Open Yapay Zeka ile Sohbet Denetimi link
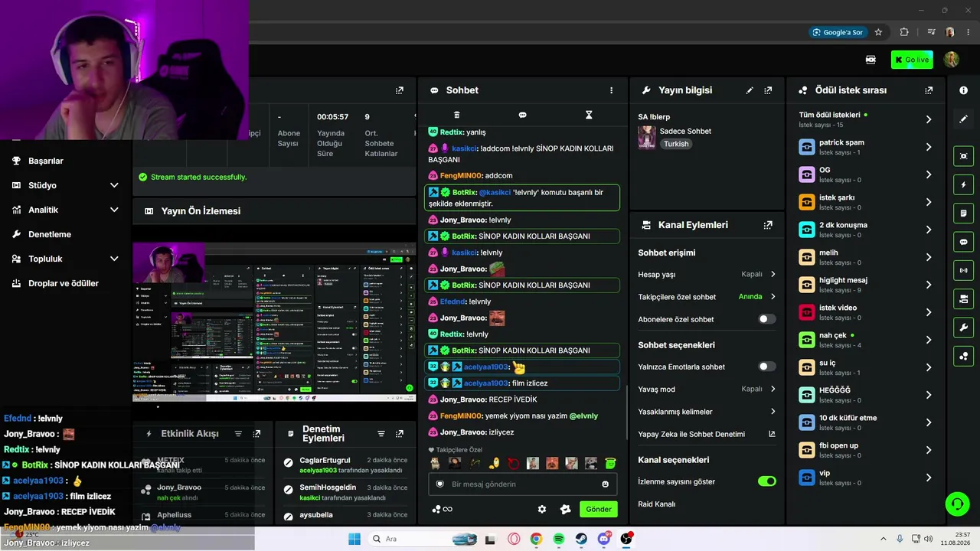The image size is (980, 551). (707, 434)
